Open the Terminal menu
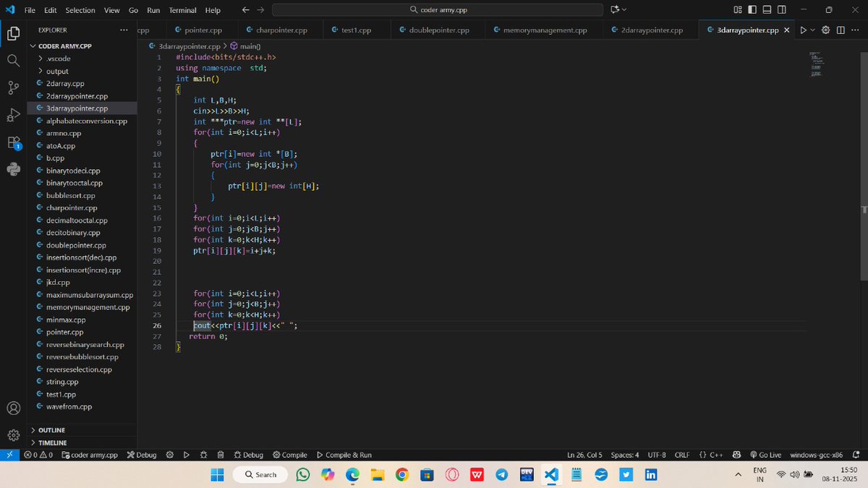The width and height of the screenshot is (868, 488). tap(183, 10)
